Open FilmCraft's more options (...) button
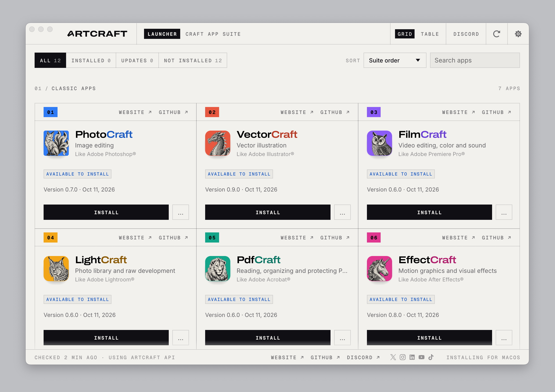Image resolution: width=555 pixels, height=392 pixels. pyautogui.click(x=504, y=212)
